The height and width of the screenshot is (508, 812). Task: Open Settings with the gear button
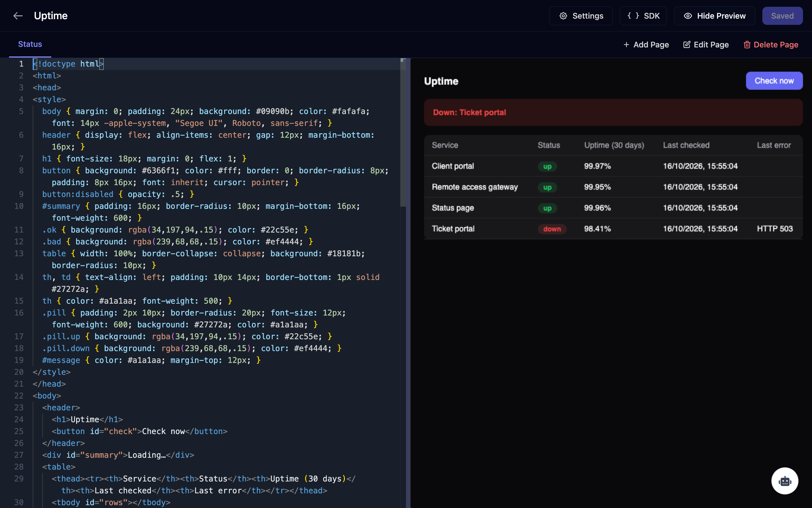point(581,16)
